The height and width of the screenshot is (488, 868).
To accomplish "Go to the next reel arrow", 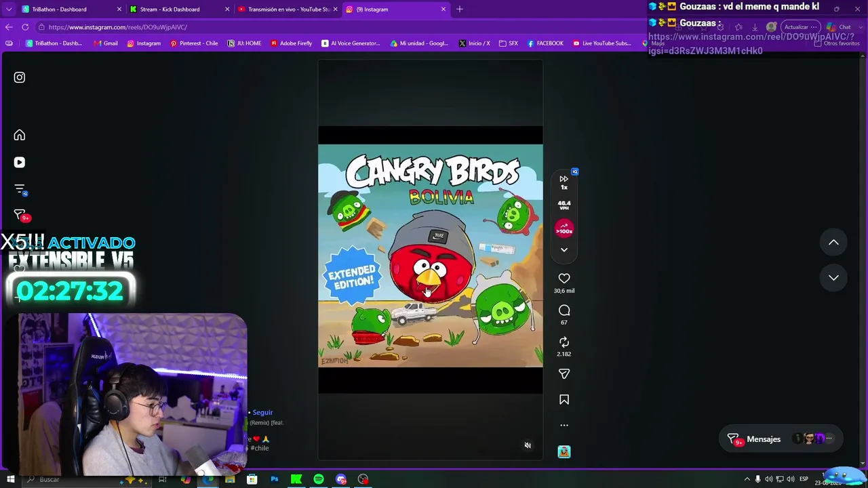I will tap(833, 278).
